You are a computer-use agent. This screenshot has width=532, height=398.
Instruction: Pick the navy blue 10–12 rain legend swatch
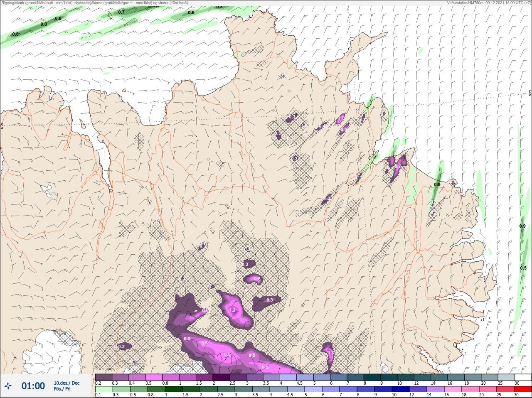click(x=401, y=389)
